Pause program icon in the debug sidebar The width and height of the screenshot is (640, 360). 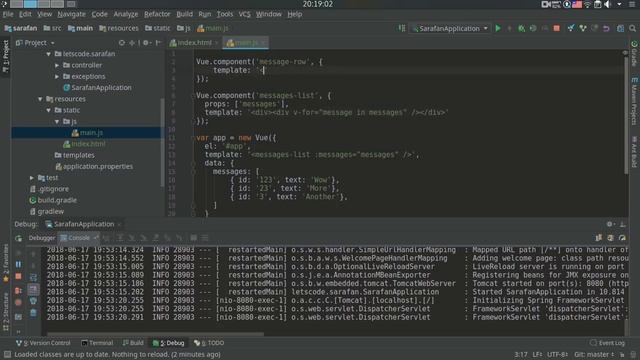pos(18,264)
